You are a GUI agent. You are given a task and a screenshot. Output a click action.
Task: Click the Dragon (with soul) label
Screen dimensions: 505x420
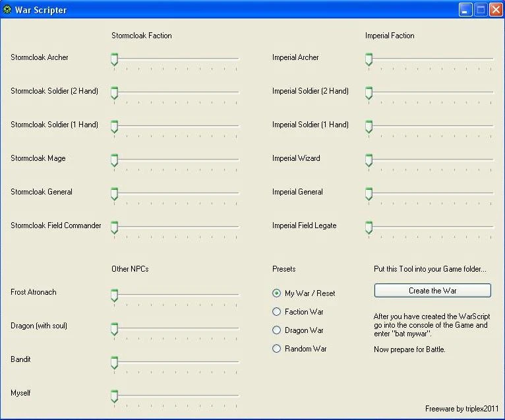tap(39, 326)
